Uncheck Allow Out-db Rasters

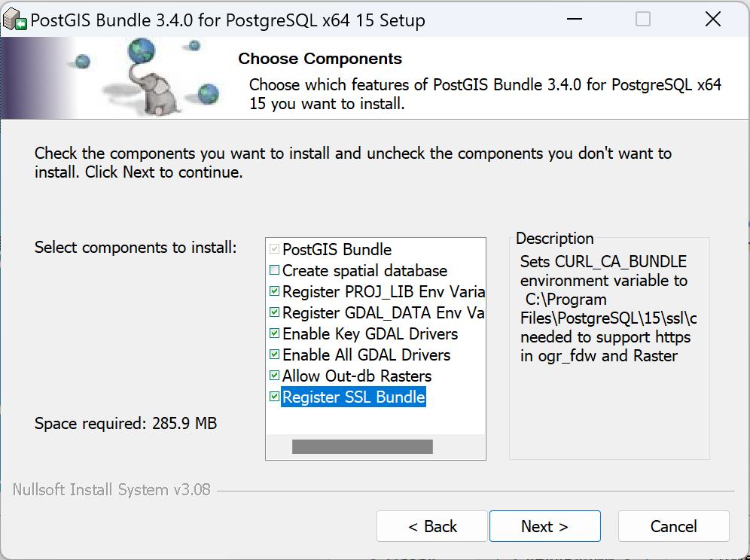[x=275, y=376]
